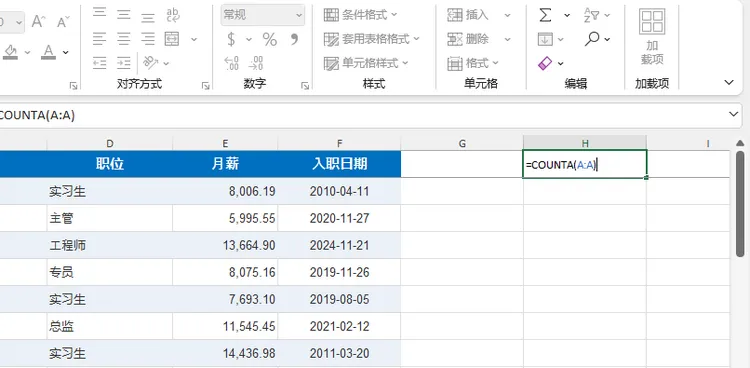The width and height of the screenshot is (750, 368).
Task: Click Find and Select magnifier
Action: [592, 39]
